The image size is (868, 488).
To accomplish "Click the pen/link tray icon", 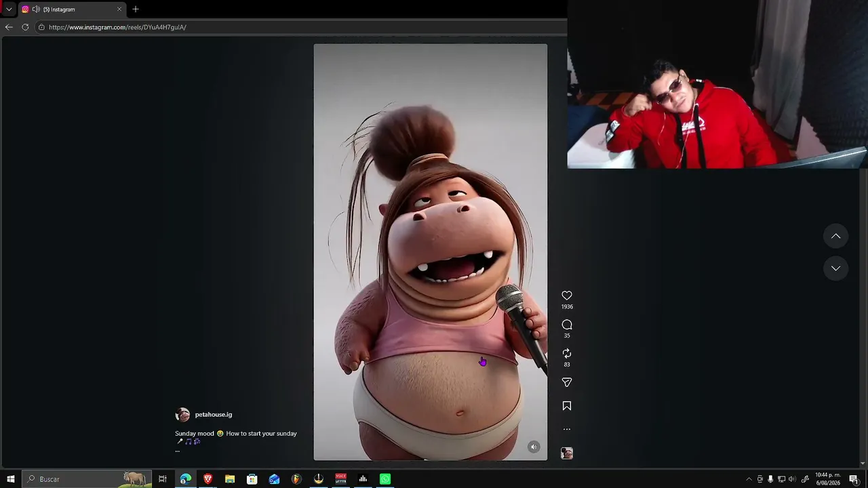I will tap(805, 479).
